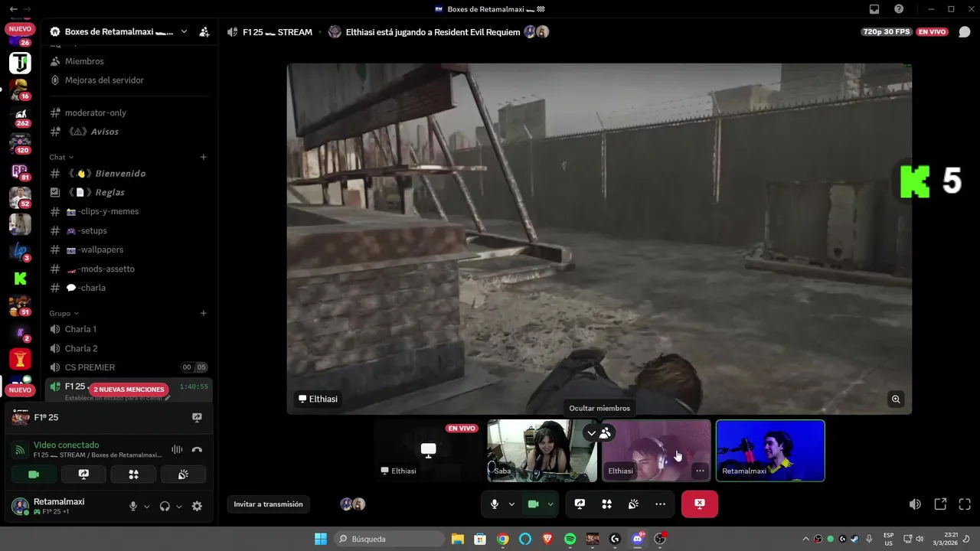This screenshot has width=980, height=551.
Task: Share screen from the bottom control bar
Action: pos(580,504)
